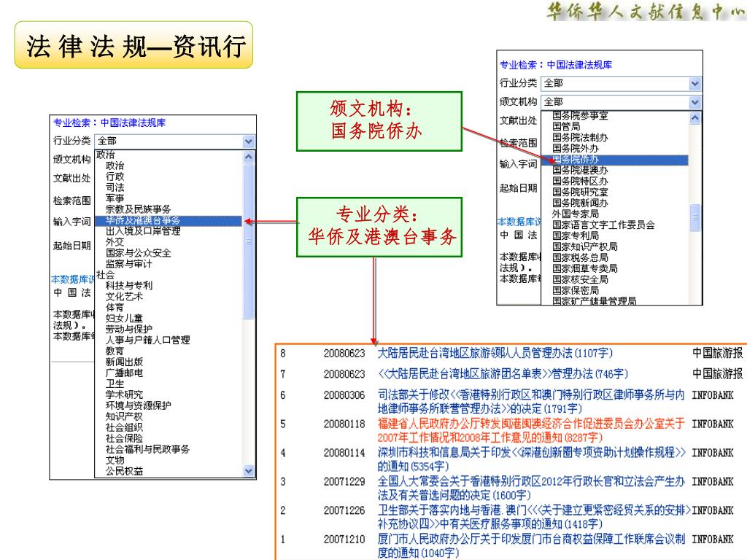Select 学术研究 in the category list
This screenshot has height=560, width=747.
click(x=124, y=395)
